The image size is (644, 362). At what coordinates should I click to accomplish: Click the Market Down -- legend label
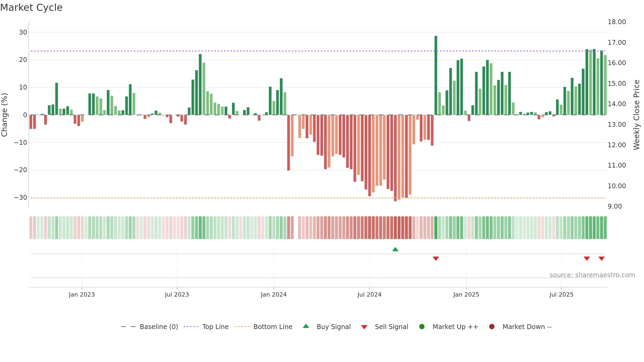(527, 327)
